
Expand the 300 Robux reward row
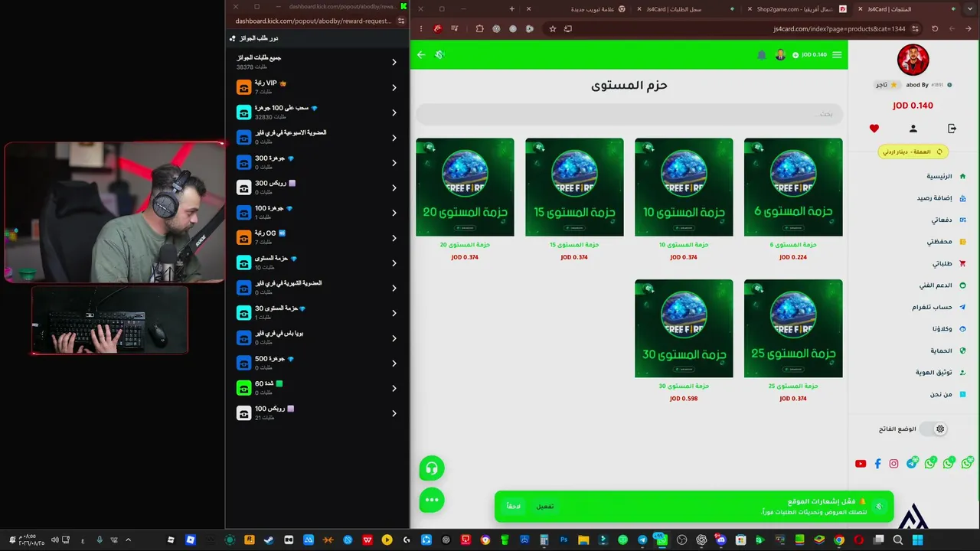tap(318, 187)
